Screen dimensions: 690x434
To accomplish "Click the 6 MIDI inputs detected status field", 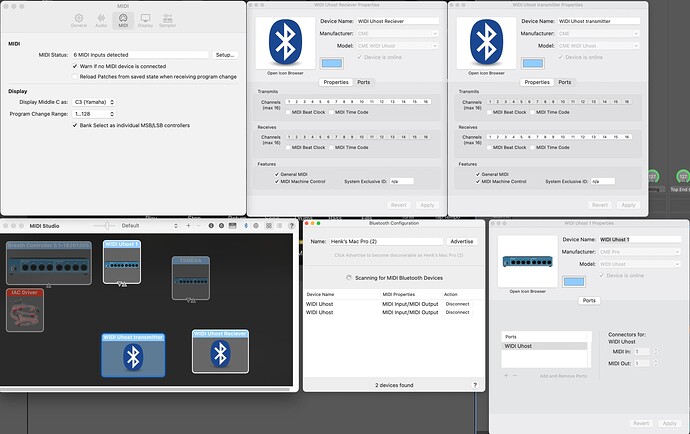I will point(140,55).
